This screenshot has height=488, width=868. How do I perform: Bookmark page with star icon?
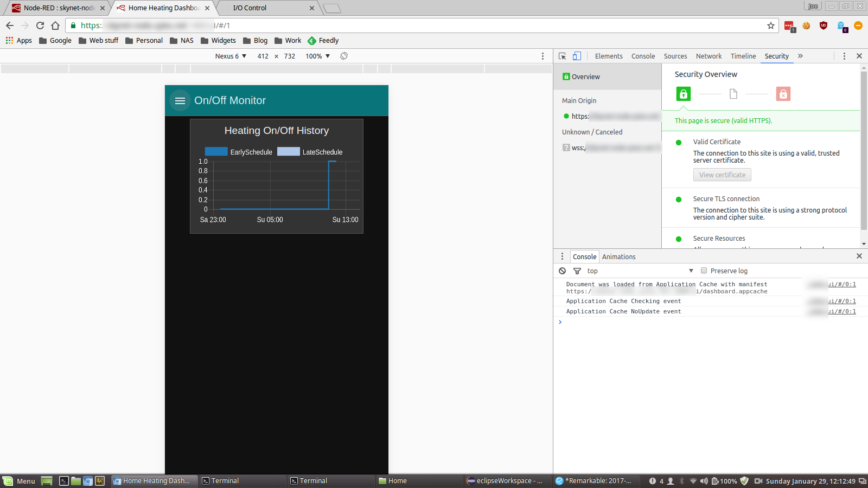click(770, 25)
